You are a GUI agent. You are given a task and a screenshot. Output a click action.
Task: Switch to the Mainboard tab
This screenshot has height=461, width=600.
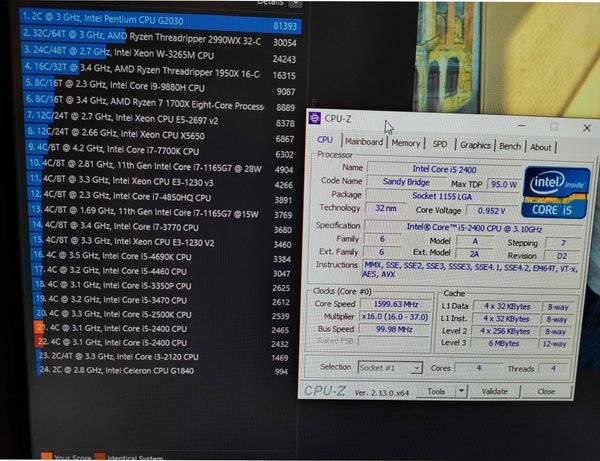[x=364, y=142]
